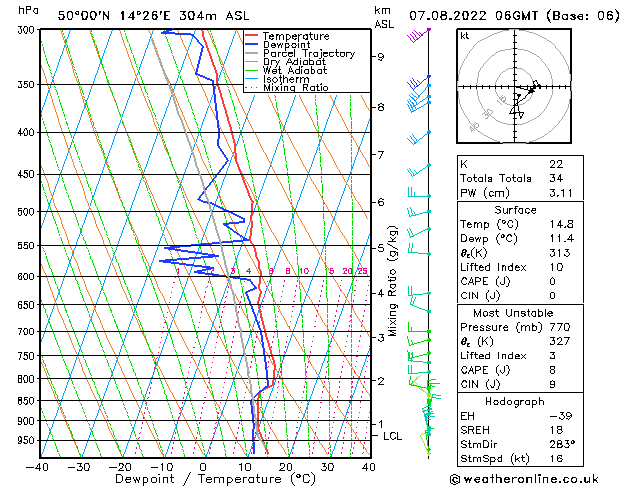Click the 'Hodograph' section heading
The height and width of the screenshot is (486, 629).
click(515, 402)
